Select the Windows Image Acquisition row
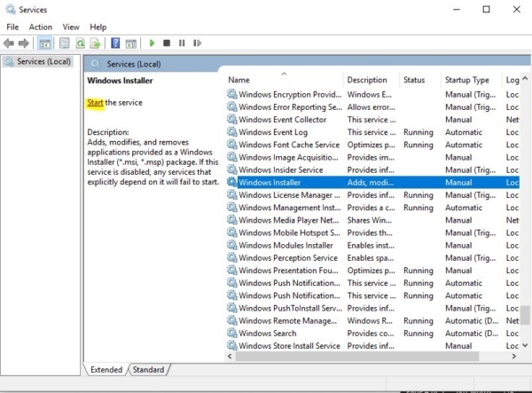This screenshot has height=393, width=532. point(372,157)
